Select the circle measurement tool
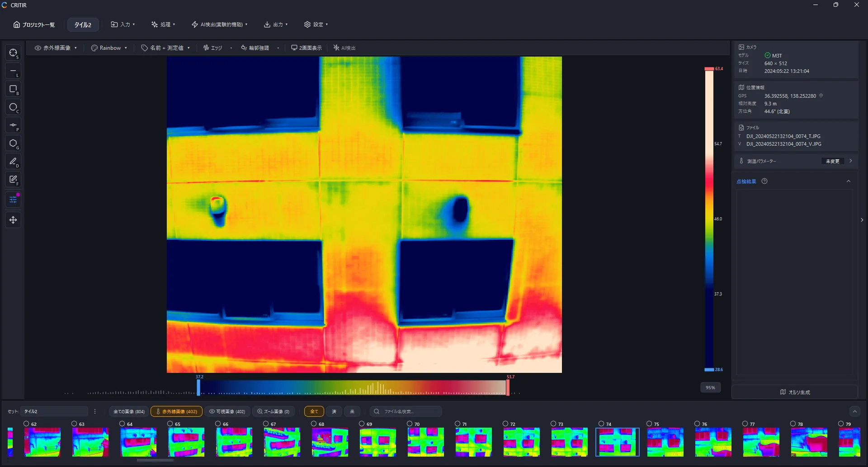This screenshot has height=467, width=868. coord(13,107)
